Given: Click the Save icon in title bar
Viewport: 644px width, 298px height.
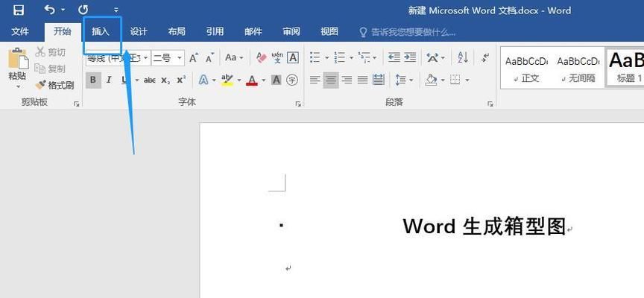Looking at the screenshot, I should [19, 10].
